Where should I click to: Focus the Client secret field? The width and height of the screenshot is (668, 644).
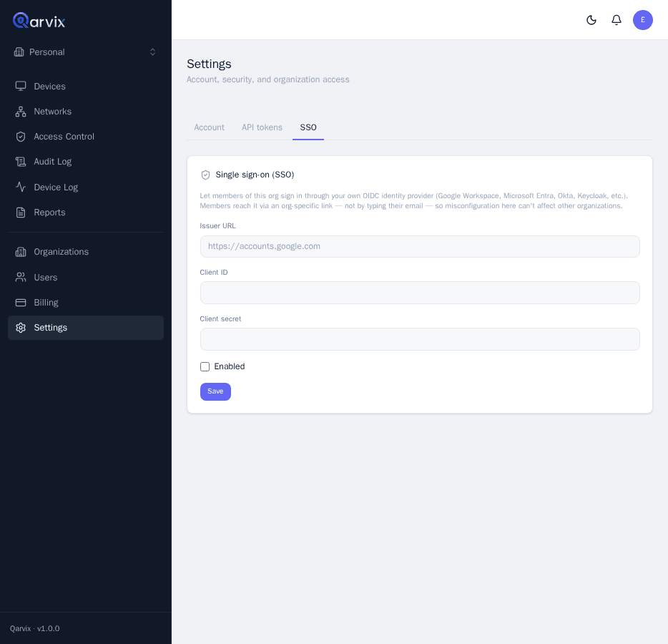tap(420, 339)
